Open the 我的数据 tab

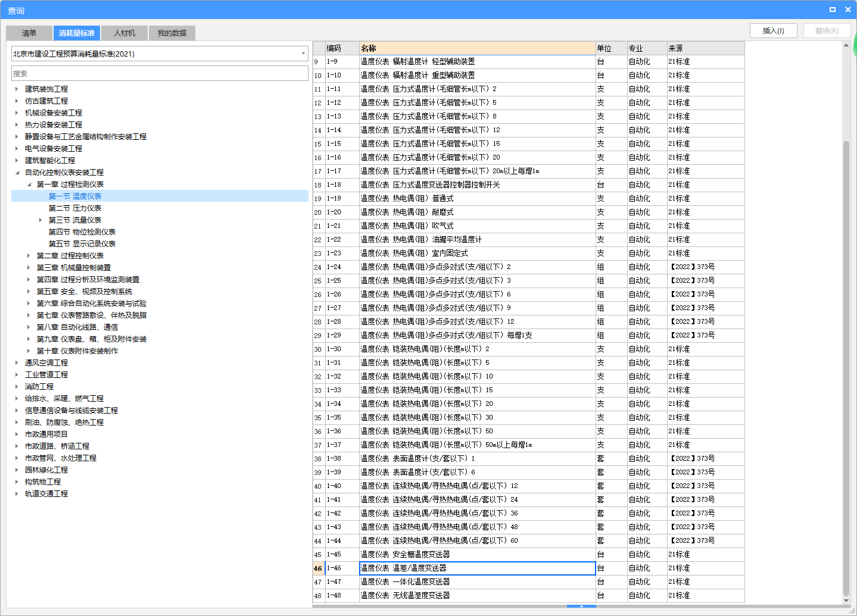click(x=172, y=33)
